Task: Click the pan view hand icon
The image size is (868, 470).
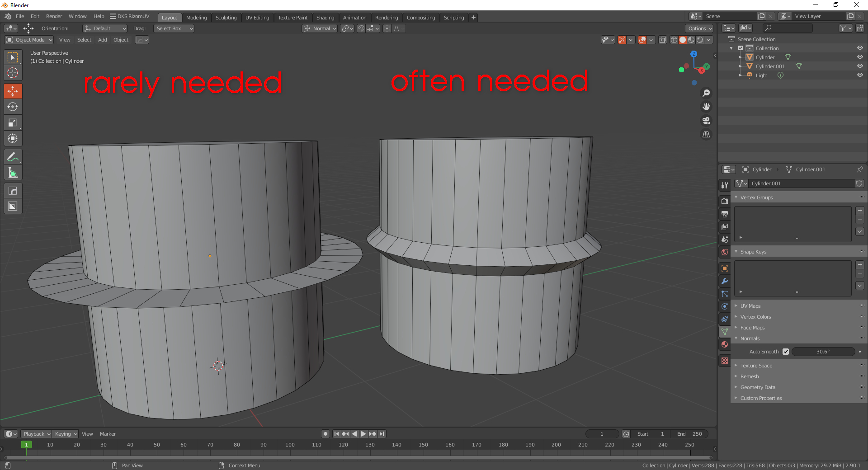Action: 706,107
